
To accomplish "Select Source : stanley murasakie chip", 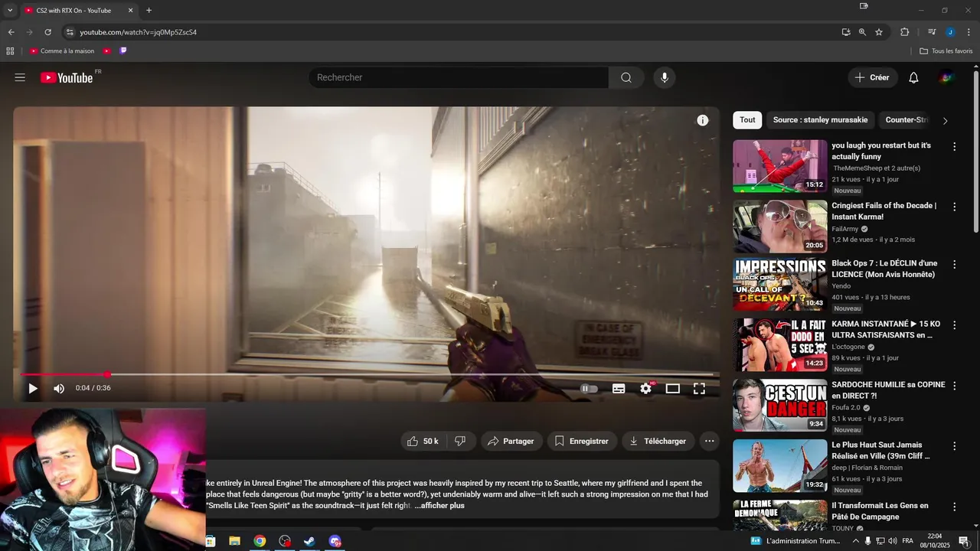I will 820,120.
